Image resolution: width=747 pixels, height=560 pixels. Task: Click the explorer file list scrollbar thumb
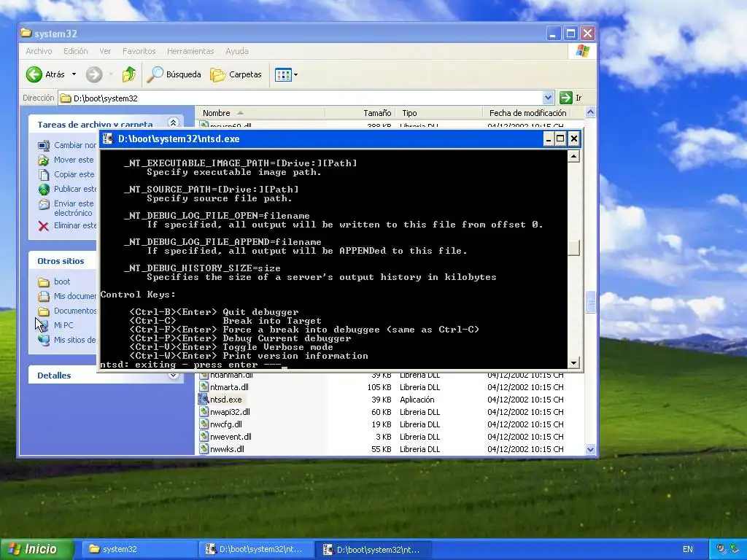pyautogui.click(x=590, y=303)
